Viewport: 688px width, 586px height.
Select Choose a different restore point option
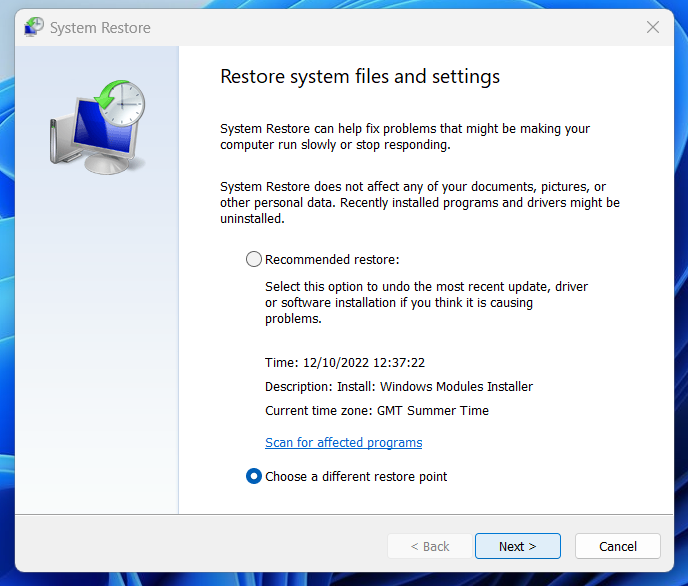point(254,476)
